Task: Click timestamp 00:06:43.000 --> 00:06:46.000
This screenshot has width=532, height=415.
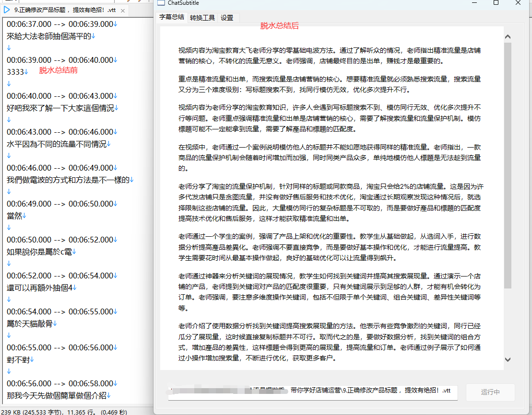Action: pos(59,132)
